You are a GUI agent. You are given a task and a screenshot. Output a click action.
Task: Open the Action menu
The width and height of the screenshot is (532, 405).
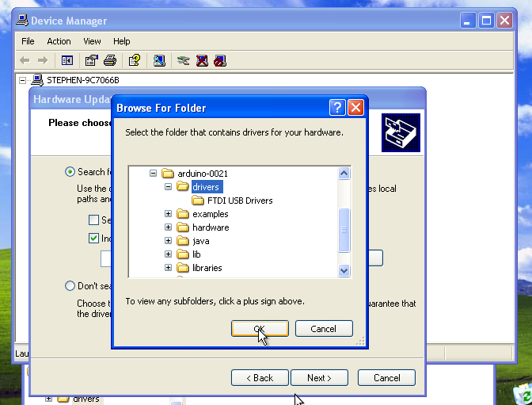click(59, 41)
